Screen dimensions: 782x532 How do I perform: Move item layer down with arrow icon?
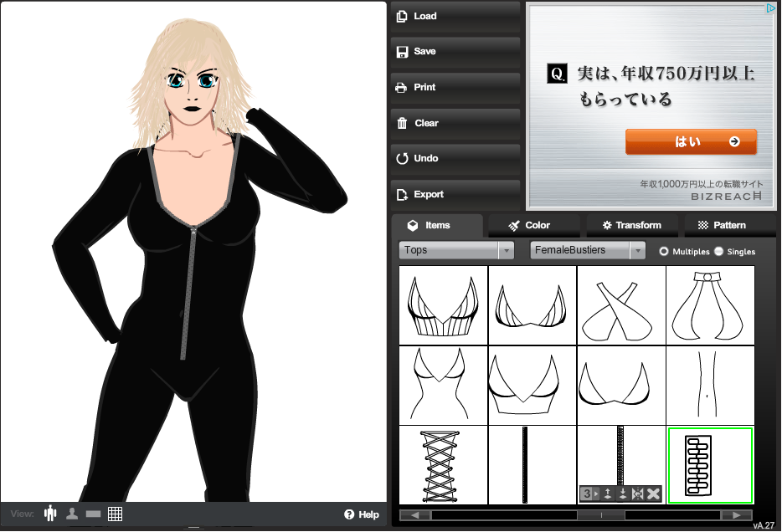(623, 494)
